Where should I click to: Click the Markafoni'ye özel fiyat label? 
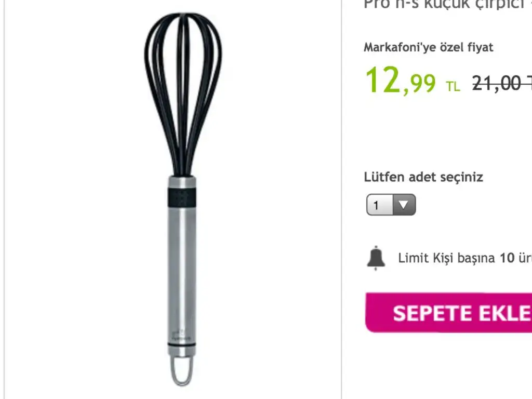pos(429,47)
